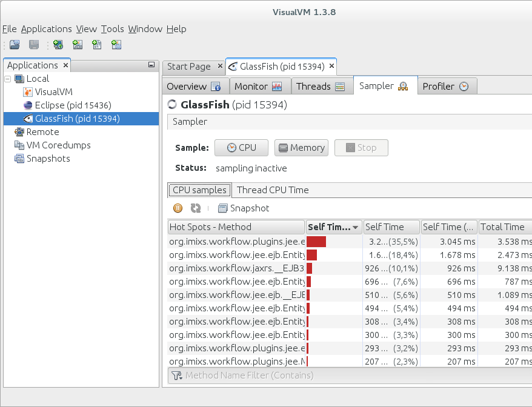Click the GlassFish fish icon in the Applications tree

pyautogui.click(x=28, y=119)
